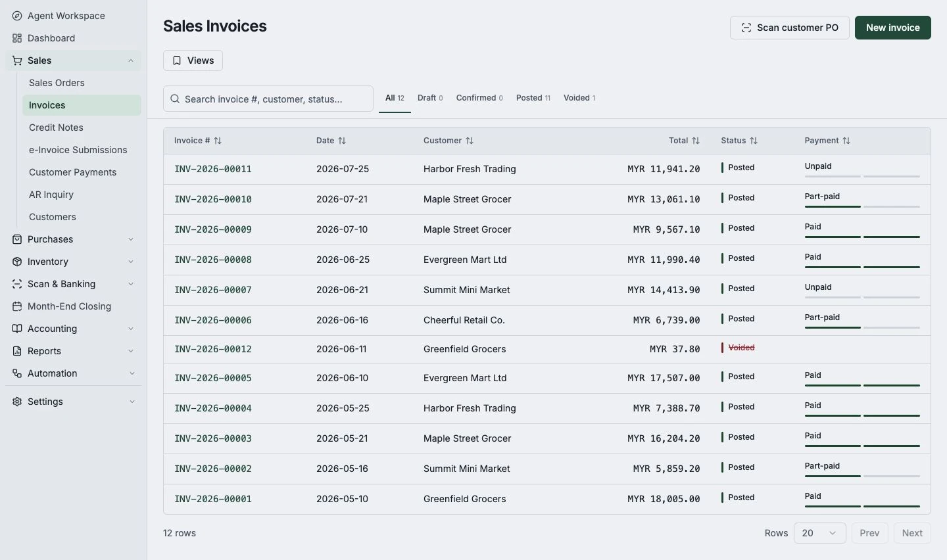Sort by Date column arrows
Screen dimensions: 947x560
[x=342, y=141]
